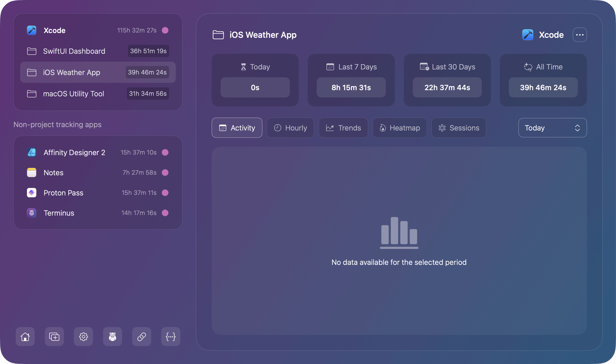The width and height of the screenshot is (616, 364).
Task: Switch to the Trends view
Action: [343, 128]
